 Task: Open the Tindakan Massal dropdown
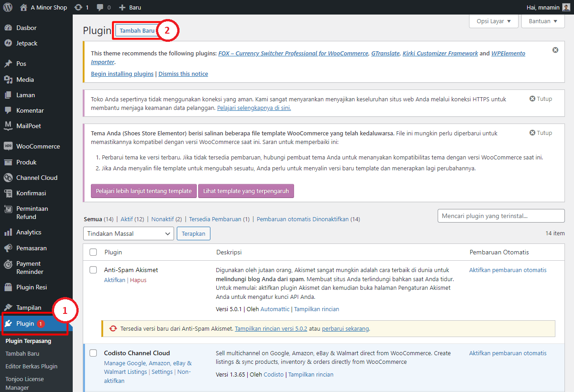pos(128,233)
